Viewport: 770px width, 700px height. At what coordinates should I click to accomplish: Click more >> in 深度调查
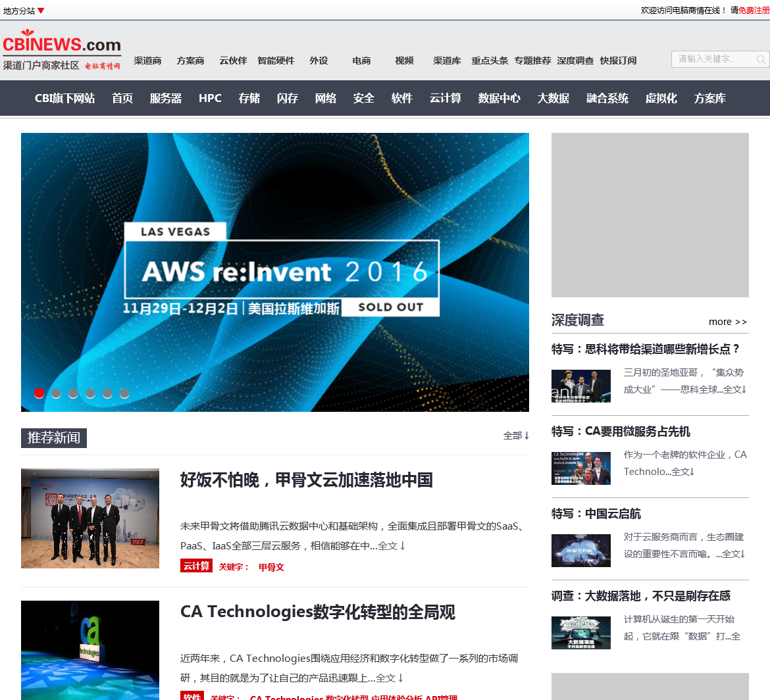[x=728, y=322]
